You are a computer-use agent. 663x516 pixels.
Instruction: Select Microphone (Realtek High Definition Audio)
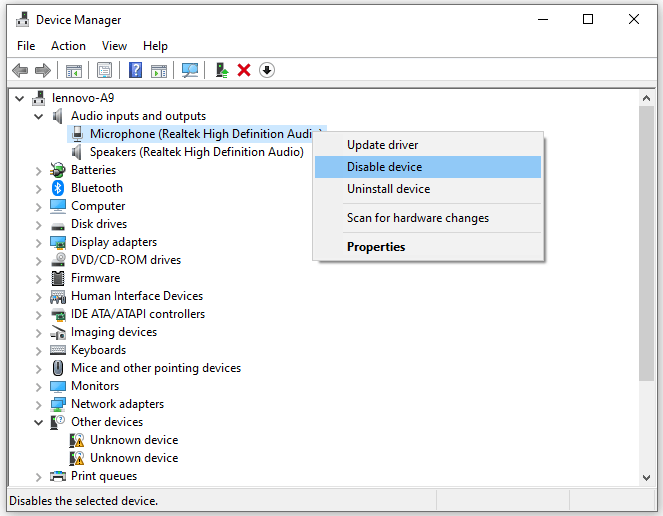(x=201, y=134)
